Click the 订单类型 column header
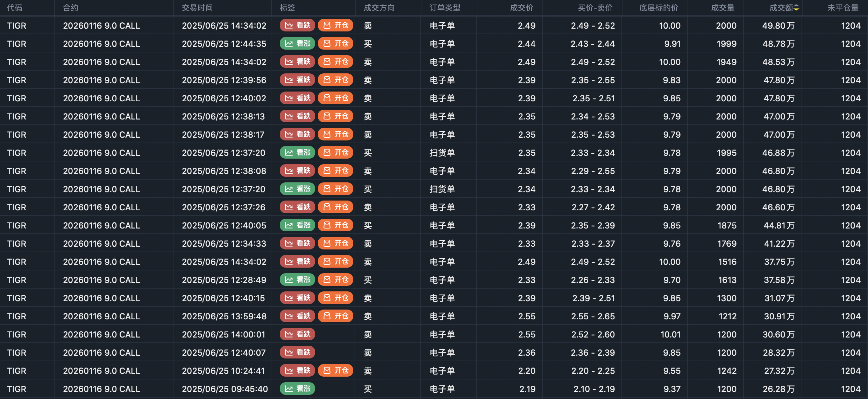The image size is (868, 399). coord(445,8)
